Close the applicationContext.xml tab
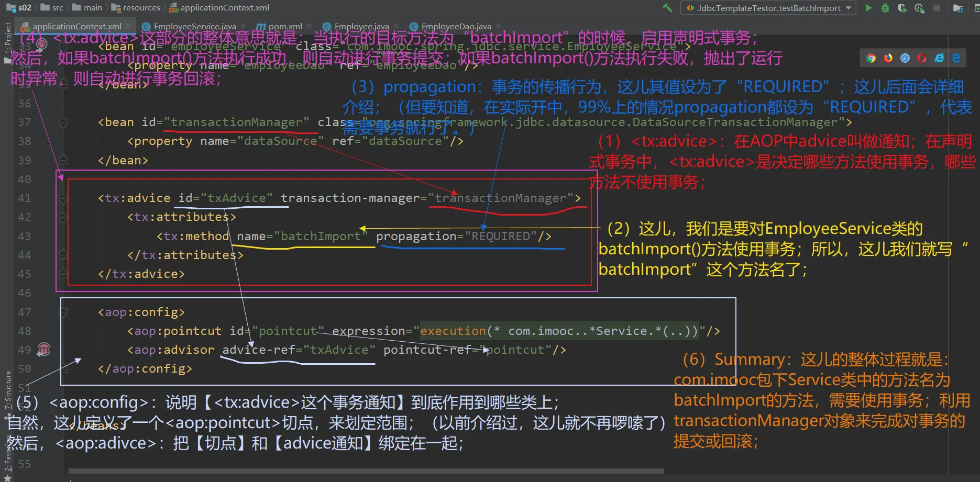The width and height of the screenshot is (980, 482). point(128,26)
